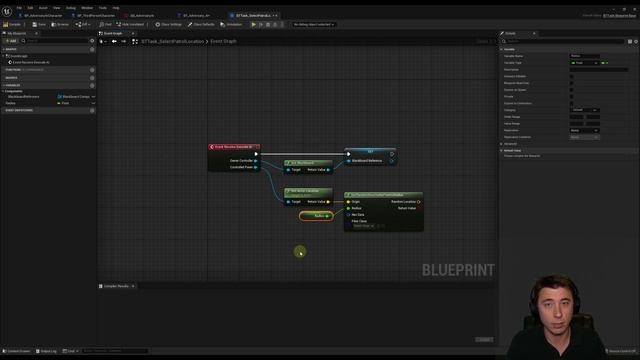Click the zoom-to-fit graph icon
This screenshot has height=360, width=640.
[135, 41]
